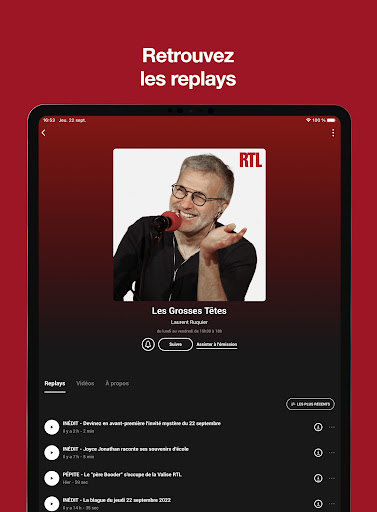The image size is (377, 512).
Task: Tap the notification bell icon under the show title
Action: tap(148, 344)
